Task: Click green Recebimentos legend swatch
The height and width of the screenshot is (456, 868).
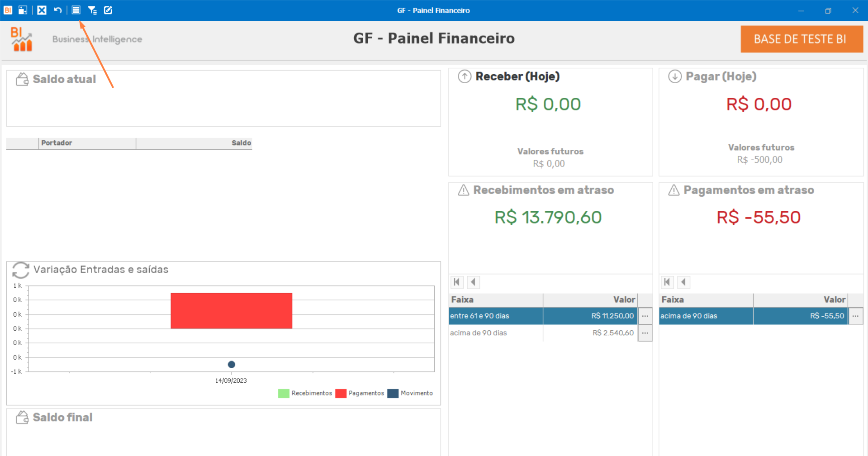Action: point(284,393)
